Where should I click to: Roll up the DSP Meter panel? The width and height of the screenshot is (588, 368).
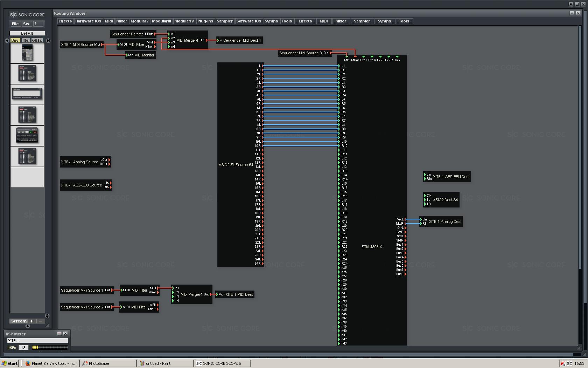(x=59, y=334)
